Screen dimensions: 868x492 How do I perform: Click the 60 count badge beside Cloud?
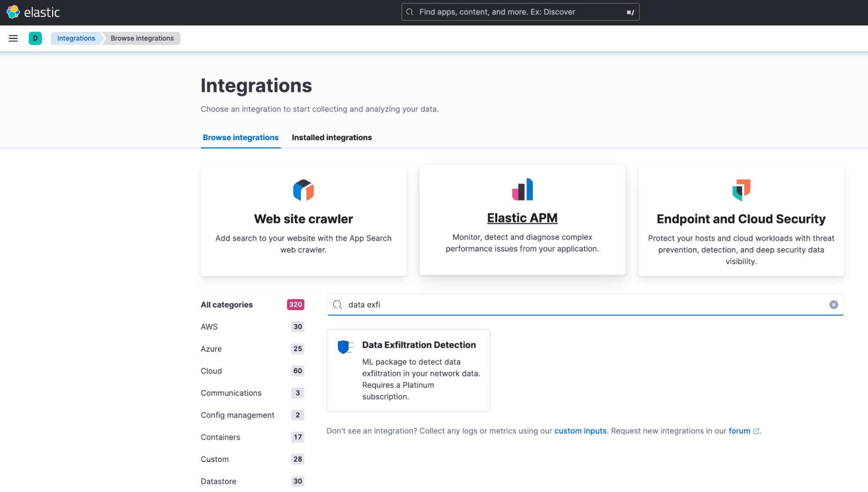pyautogui.click(x=297, y=371)
